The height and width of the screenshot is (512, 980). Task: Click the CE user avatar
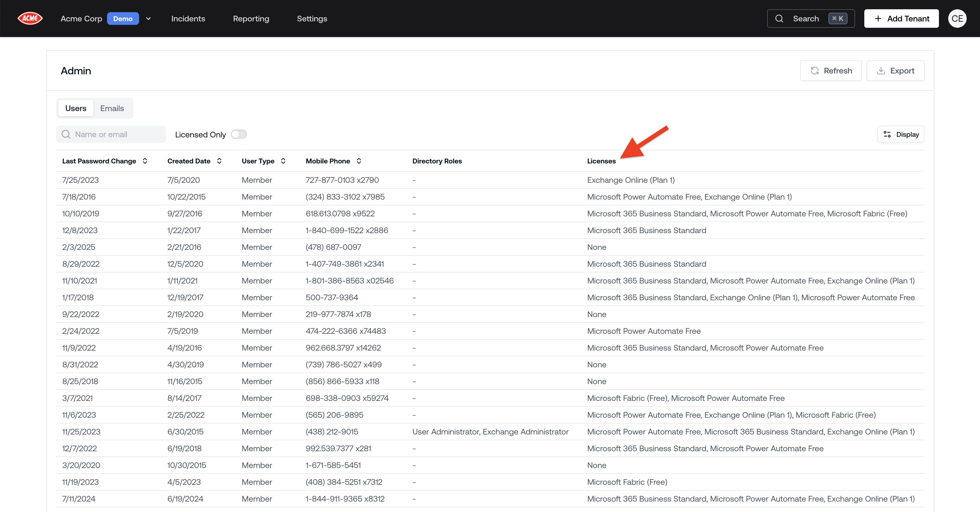coord(957,19)
